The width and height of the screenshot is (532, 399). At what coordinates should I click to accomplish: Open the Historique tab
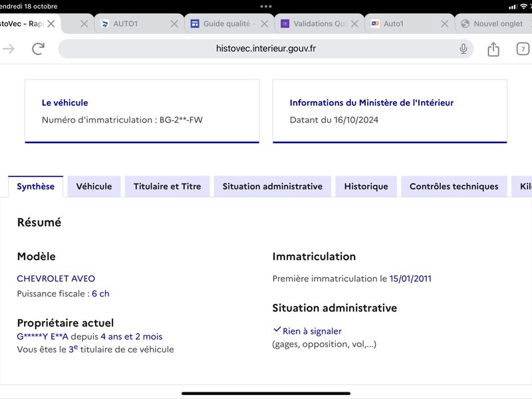pyautogui.click(x=366, y=186)
